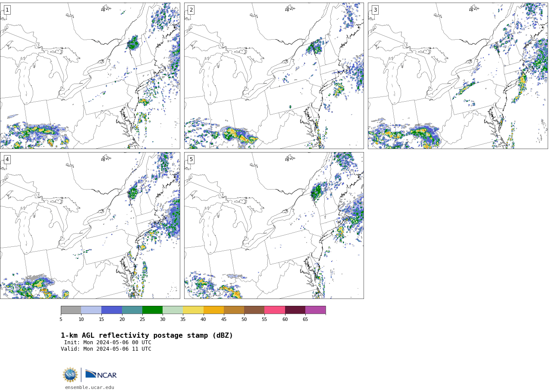Click the maroon 60-65 dBZ swatch
Image resolution: width=552 pixels, height=392 pixels.
pyautogui.click(x=295, y=310)
